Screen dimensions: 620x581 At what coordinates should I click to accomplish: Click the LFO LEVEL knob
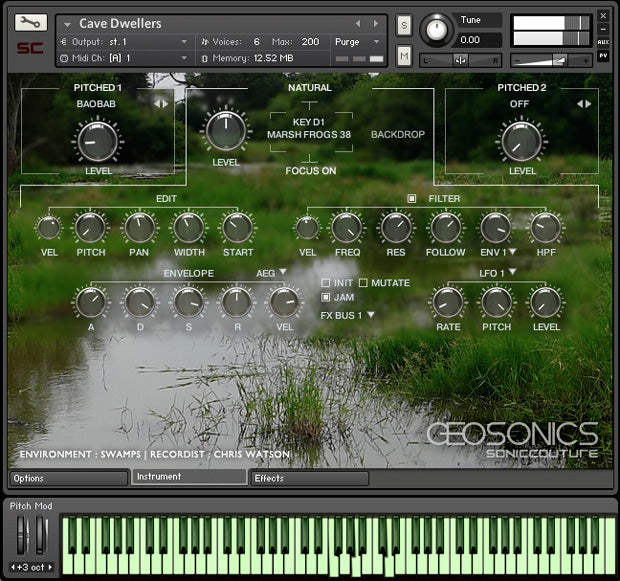coord(546,303)
